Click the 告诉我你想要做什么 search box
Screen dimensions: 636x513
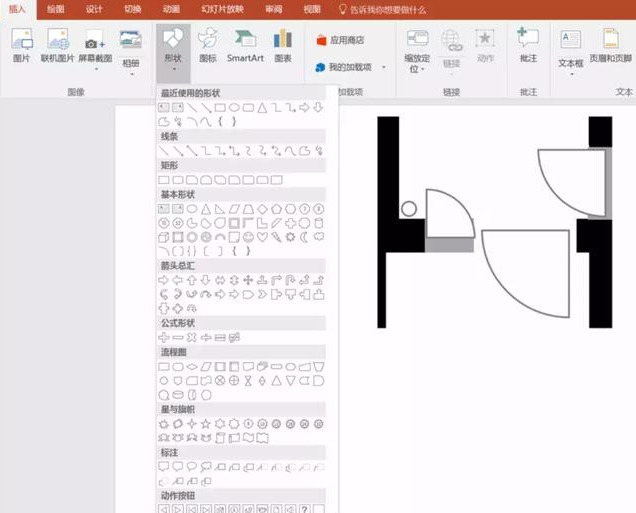point(383,10)
